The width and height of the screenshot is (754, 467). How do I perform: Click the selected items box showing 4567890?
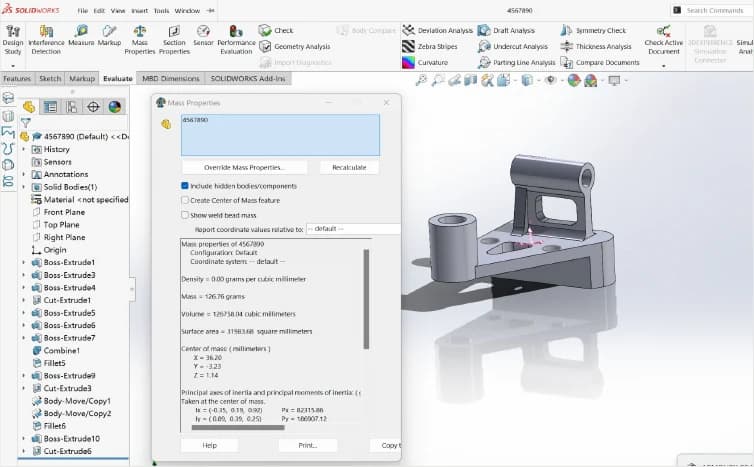pyautogui.click(x=280, y=135)
